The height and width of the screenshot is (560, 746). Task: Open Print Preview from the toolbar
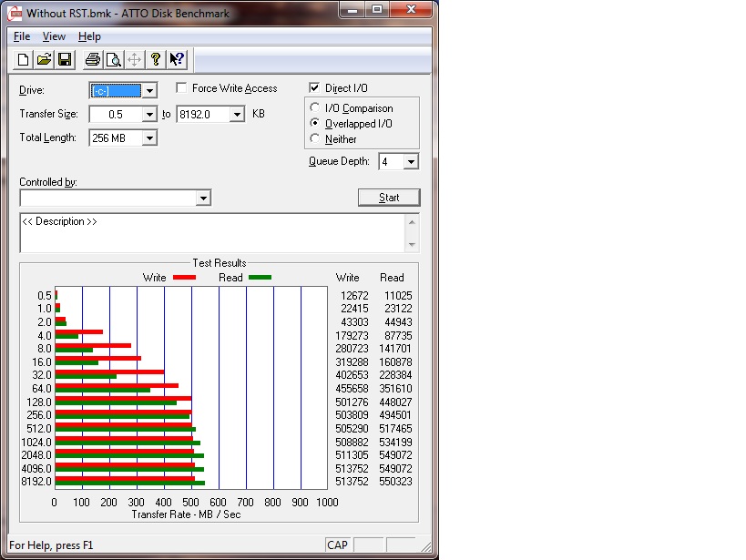[113, 59]
